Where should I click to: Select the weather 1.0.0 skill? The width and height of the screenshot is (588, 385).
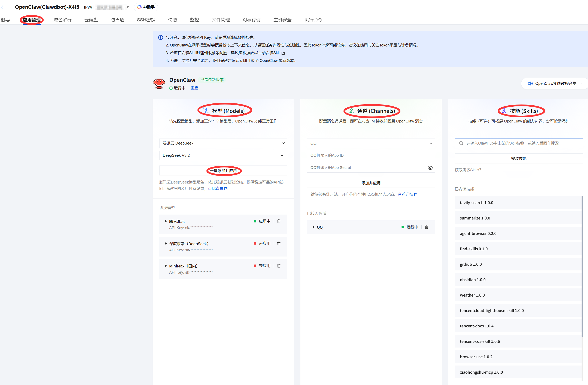(x=518, y=295)
